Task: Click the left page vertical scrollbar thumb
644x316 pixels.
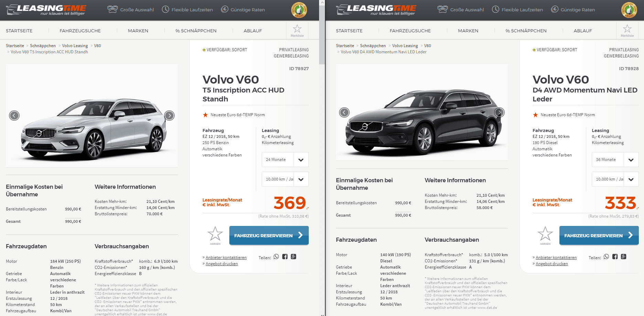Action: (x=322, y=34)
